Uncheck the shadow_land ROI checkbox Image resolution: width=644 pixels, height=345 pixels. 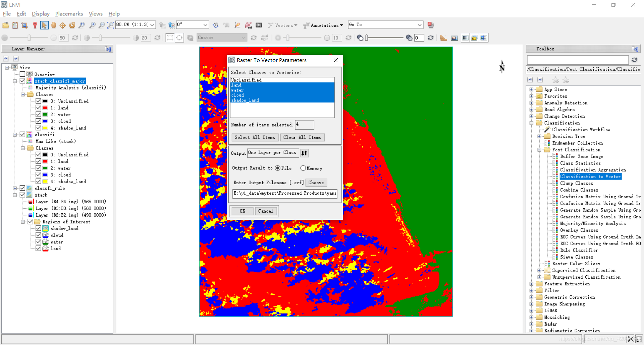(x=39, y=228)
